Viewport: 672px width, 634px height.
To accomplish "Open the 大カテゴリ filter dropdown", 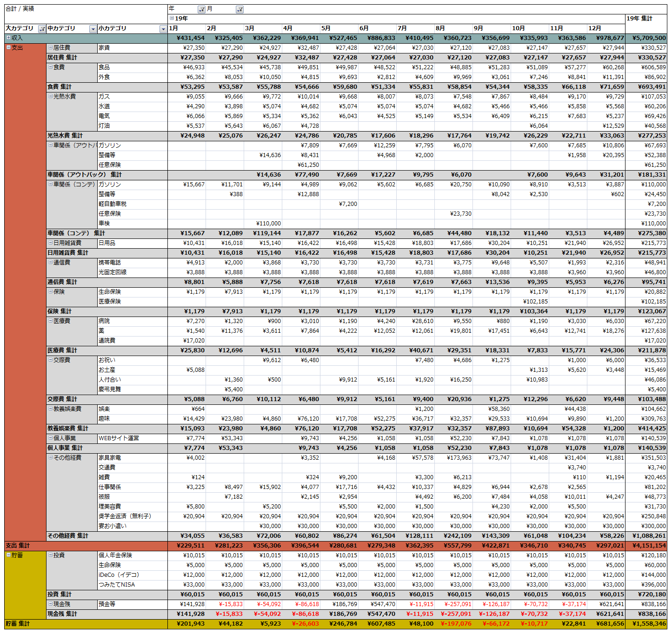I will coord(42,29).
